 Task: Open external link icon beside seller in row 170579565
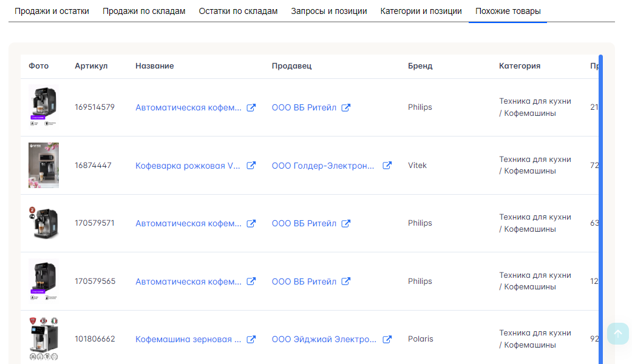[346, 281]
